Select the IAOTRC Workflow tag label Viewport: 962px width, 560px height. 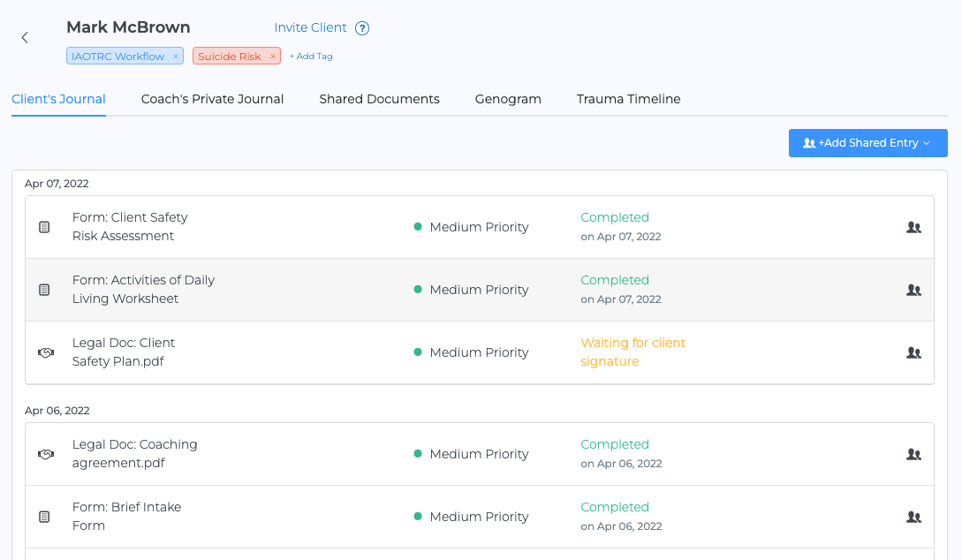pyautogui.click(x=117, y=57)
